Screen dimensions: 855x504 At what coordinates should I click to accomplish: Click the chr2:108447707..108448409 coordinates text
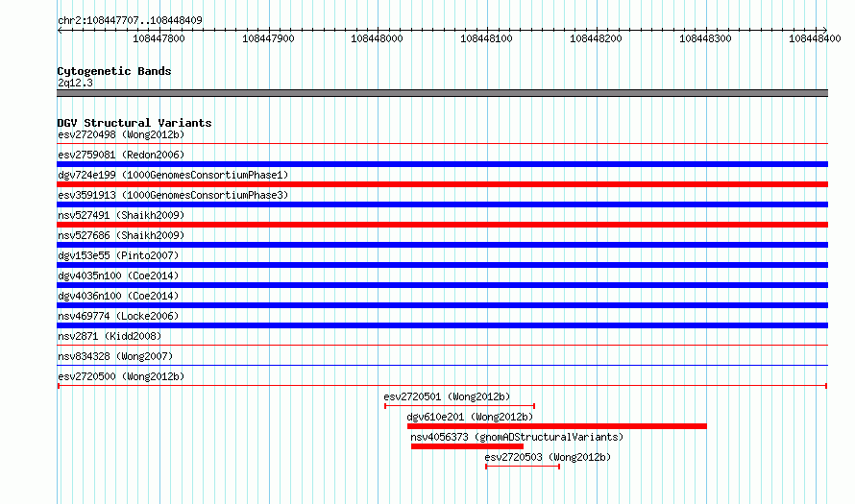coord(130,20)
